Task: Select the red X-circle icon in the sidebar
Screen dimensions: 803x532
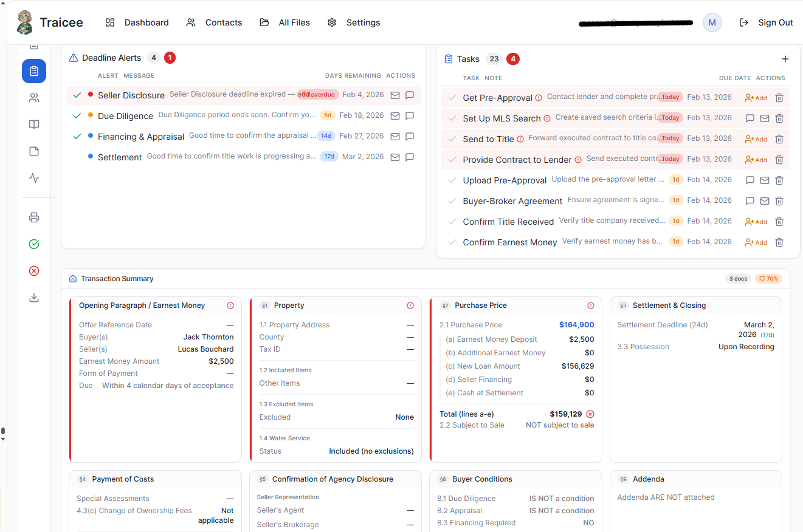Action: point(34,271)
